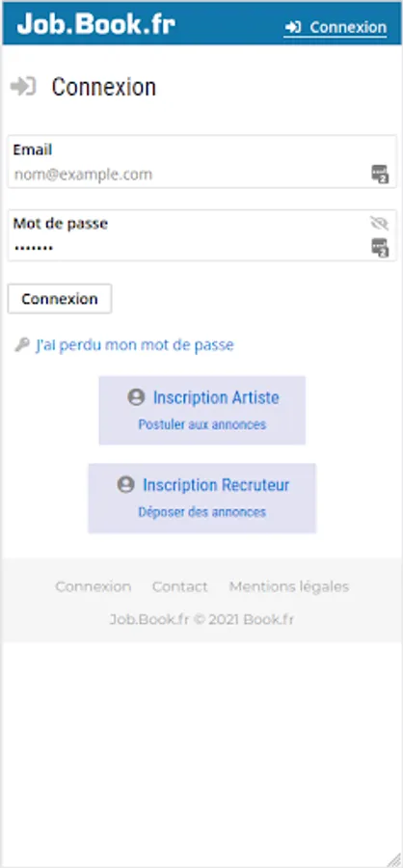Click the user icon on Inscription Recruteur
403x868 pixels.
click(x=125, y=484)
